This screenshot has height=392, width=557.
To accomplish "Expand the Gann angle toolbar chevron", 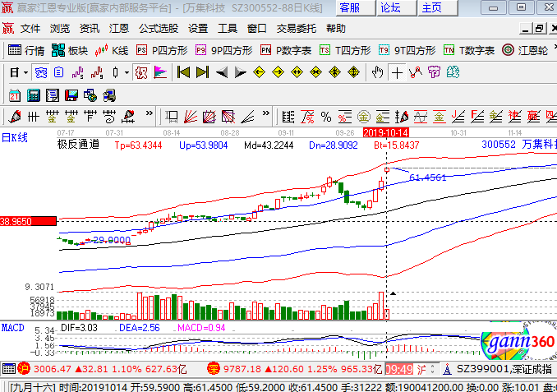I will point(266,113).
